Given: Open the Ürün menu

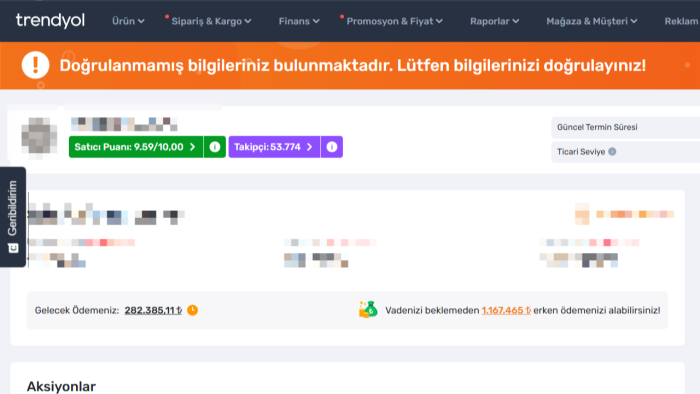Looking at the screenshot, I should click(x=128, y=21).
